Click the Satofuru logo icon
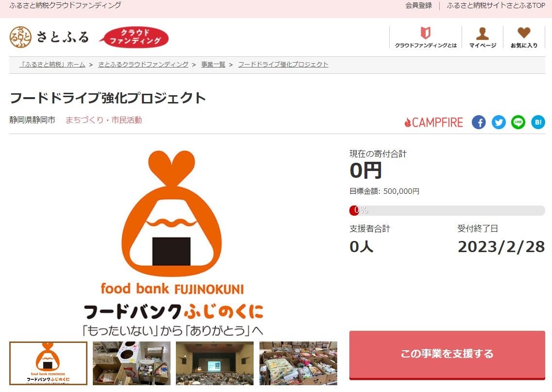Image resolution: width=552 pixels, height=392 pixels. coord(20,37)
